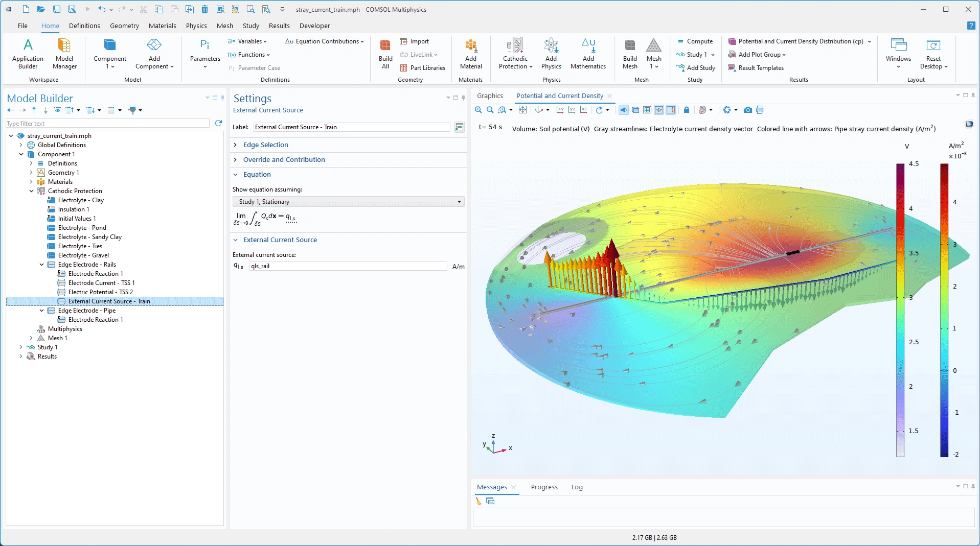This screenshot has width=980, height=546.
Task: Take a snapshot with camera icon
Action: pyautogui.click(x=747, y=110)
